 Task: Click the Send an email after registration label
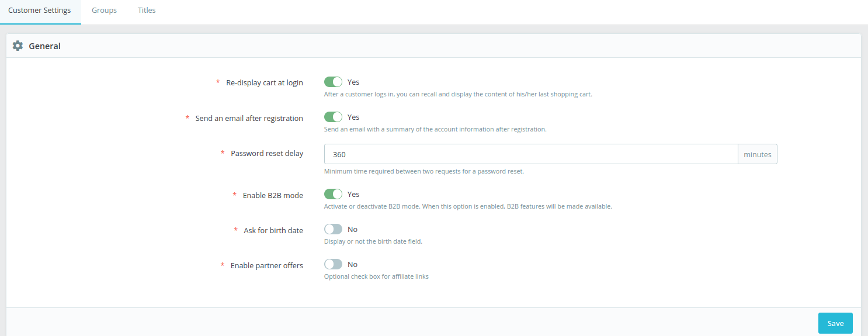click(x=249, y=118)
